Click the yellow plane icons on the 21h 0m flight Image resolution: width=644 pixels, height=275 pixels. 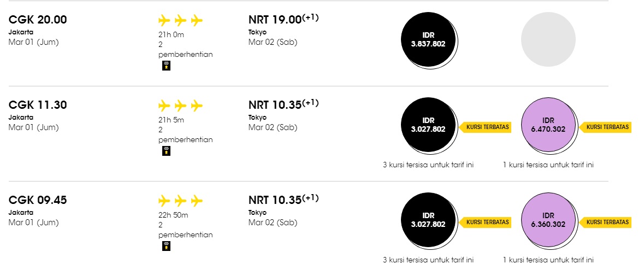[x=181, y=20]
